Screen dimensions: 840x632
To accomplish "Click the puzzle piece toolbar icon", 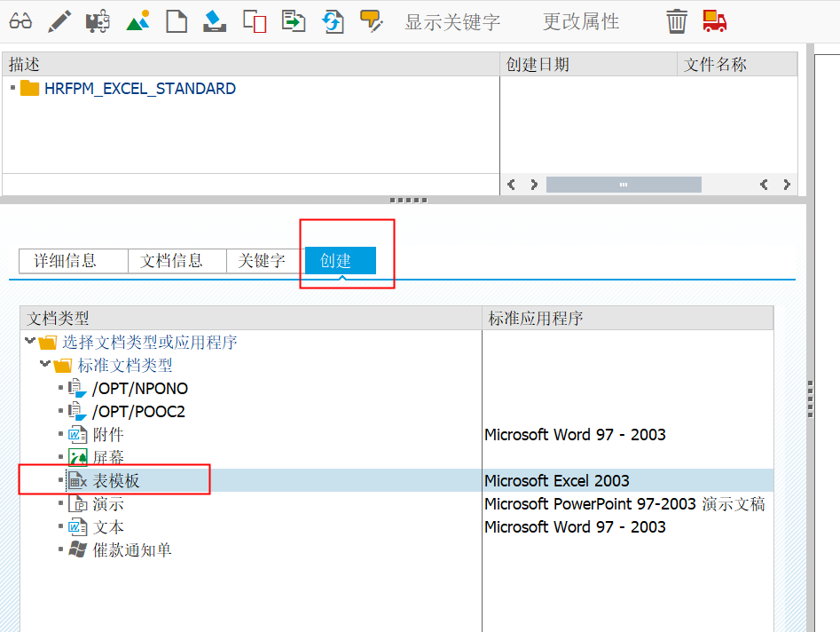I will click(x=98, y=21).
